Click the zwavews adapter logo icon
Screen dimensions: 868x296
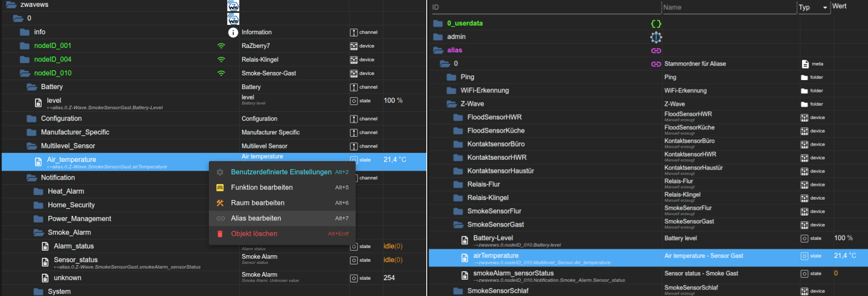(233, 5)
